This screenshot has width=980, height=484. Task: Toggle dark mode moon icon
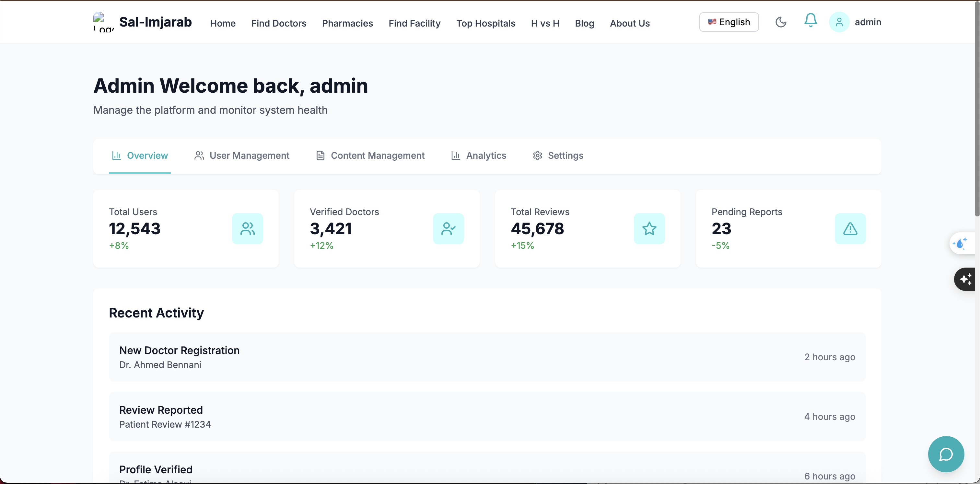781,22
